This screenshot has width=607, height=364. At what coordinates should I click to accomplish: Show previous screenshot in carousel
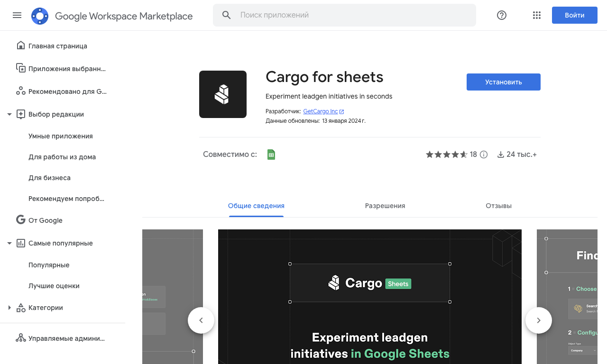pyautogui.click(x=201, y=320)
